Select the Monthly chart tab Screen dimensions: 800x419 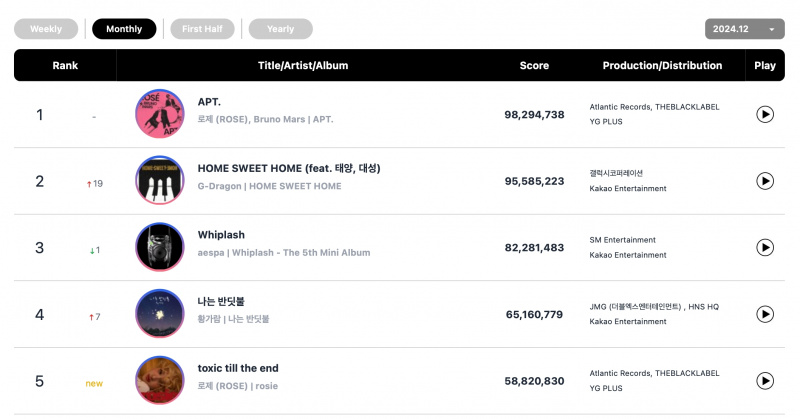point(124,29)
